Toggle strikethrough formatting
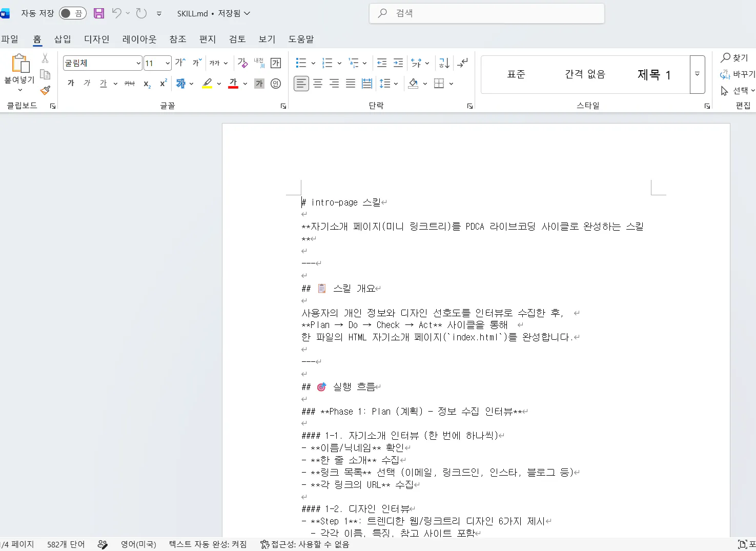Screen dimensions: 756x551 pyautogui.click(x=130, y=84)
